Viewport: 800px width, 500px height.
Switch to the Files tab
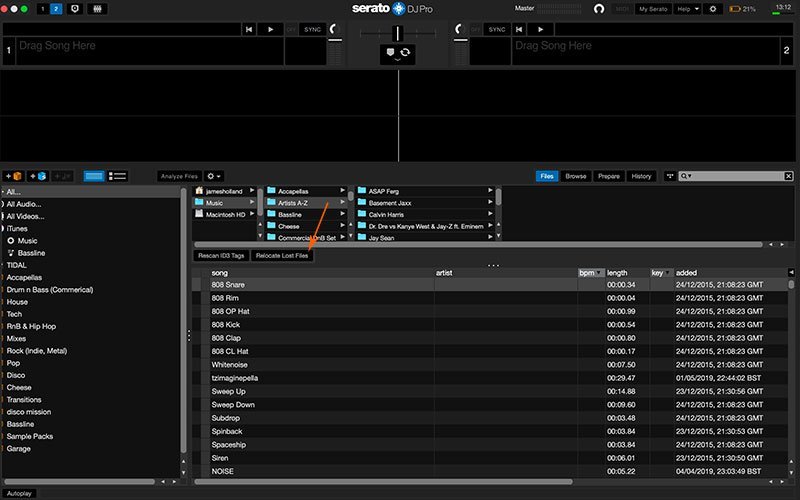coord(546,176)
